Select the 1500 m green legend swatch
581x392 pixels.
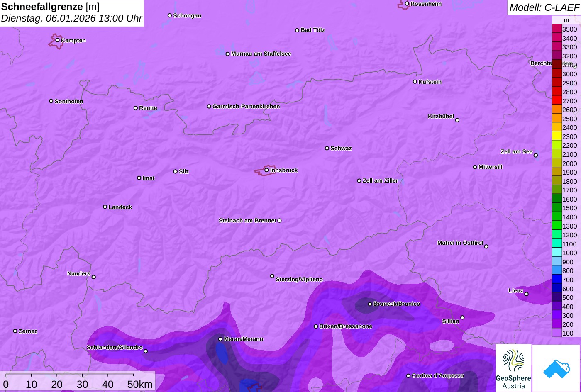coord(557,208)
